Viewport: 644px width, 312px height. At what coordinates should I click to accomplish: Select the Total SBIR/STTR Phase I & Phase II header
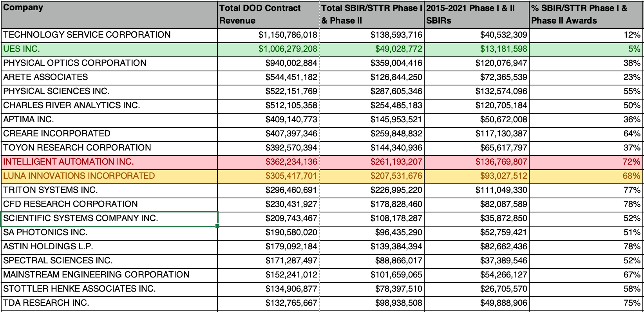click(372, 15)
